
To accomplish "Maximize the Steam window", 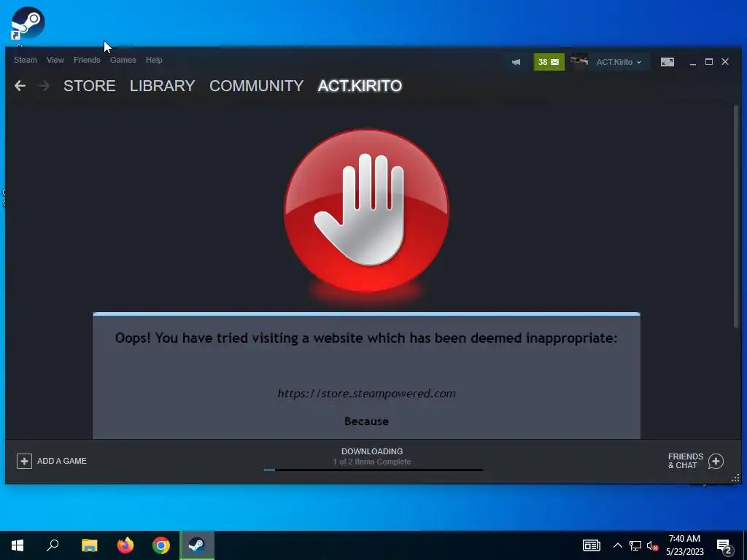I will [x=709, y=62].
